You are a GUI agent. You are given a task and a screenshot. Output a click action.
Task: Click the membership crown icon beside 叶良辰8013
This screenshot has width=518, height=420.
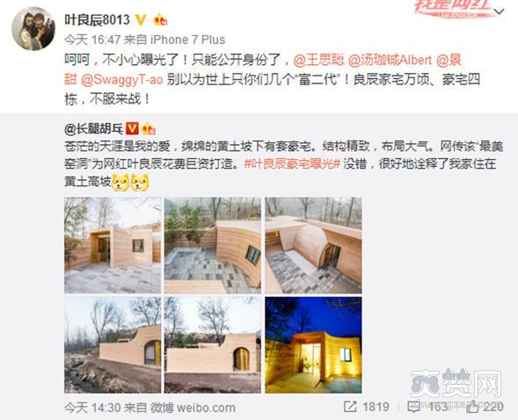click(161, 20)
